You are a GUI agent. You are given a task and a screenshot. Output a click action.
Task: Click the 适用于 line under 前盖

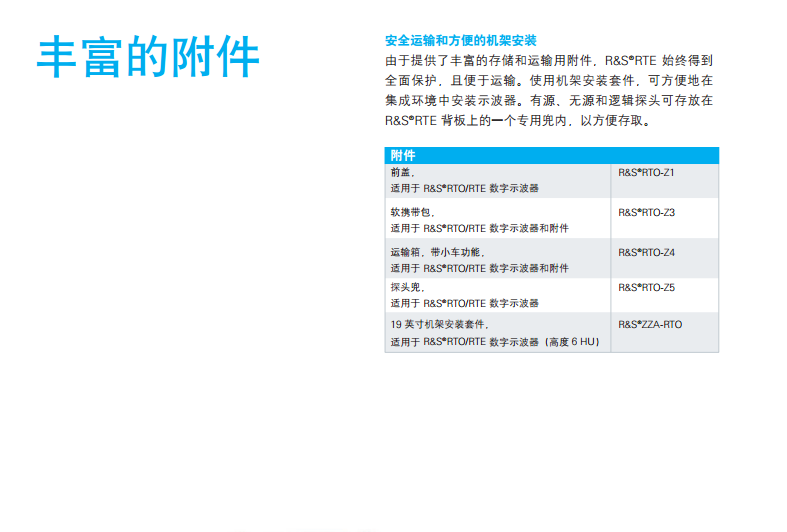click(464, 188)
